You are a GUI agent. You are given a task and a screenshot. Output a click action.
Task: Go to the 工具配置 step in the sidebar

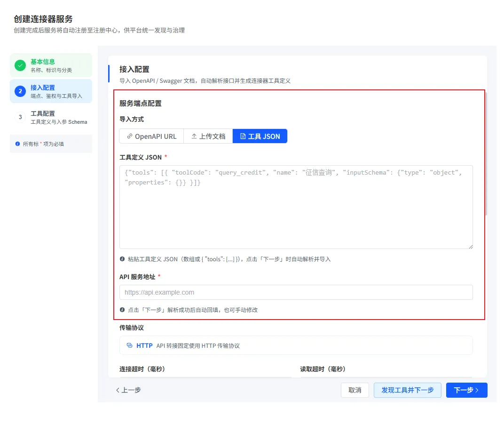tap(51, 117)
